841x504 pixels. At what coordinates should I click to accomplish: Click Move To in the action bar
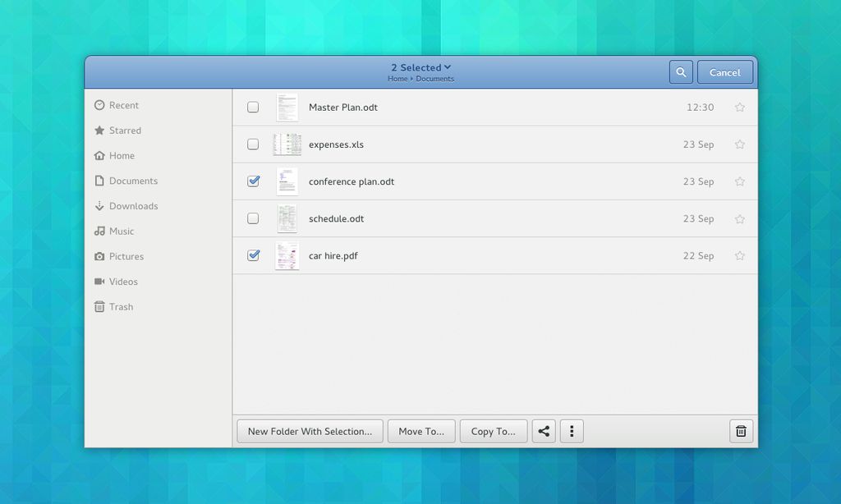[x=421, y=430]
